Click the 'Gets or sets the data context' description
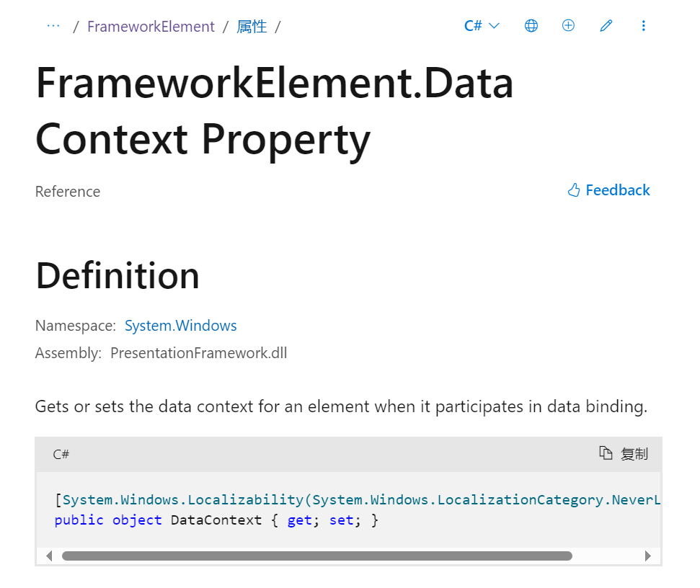Screen dimensions: 700x588 point(341,406)
